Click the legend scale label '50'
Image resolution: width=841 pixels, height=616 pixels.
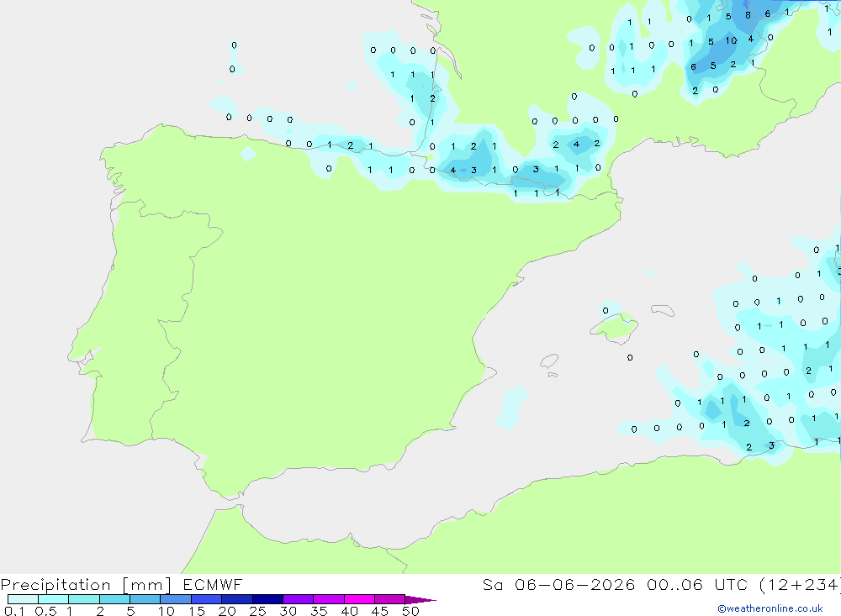(410, 611)
